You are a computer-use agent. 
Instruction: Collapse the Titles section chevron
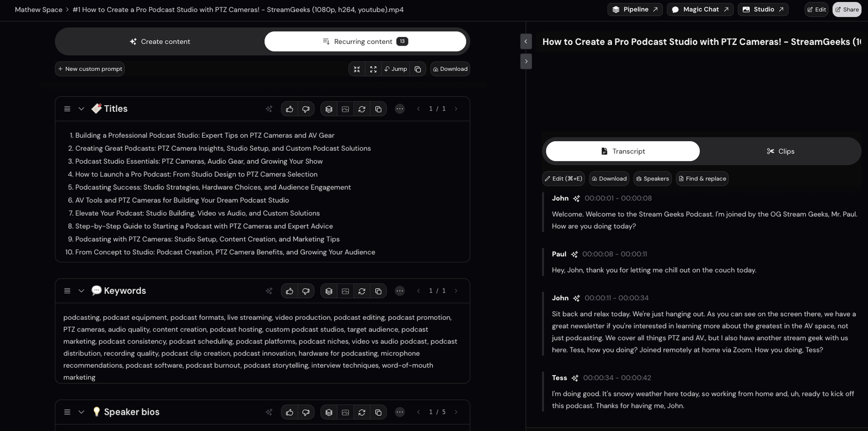pyautogui.click(x=81, y=109)
